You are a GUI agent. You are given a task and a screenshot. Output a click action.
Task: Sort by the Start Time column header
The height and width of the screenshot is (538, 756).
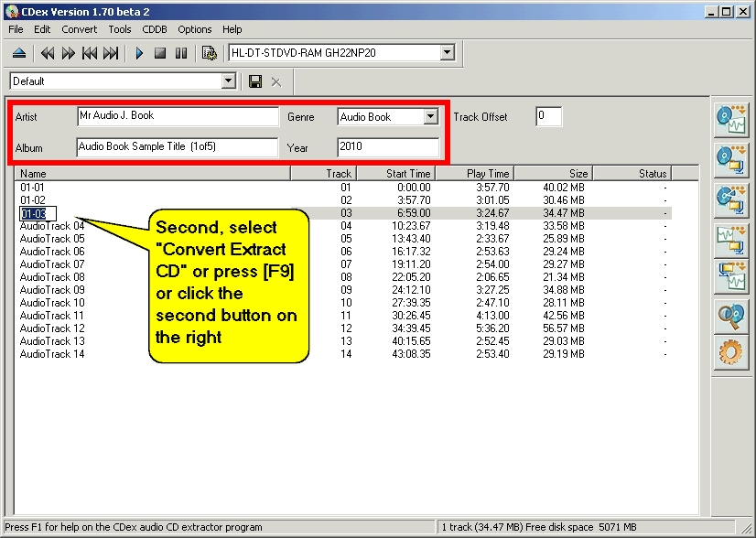[395, 174]
